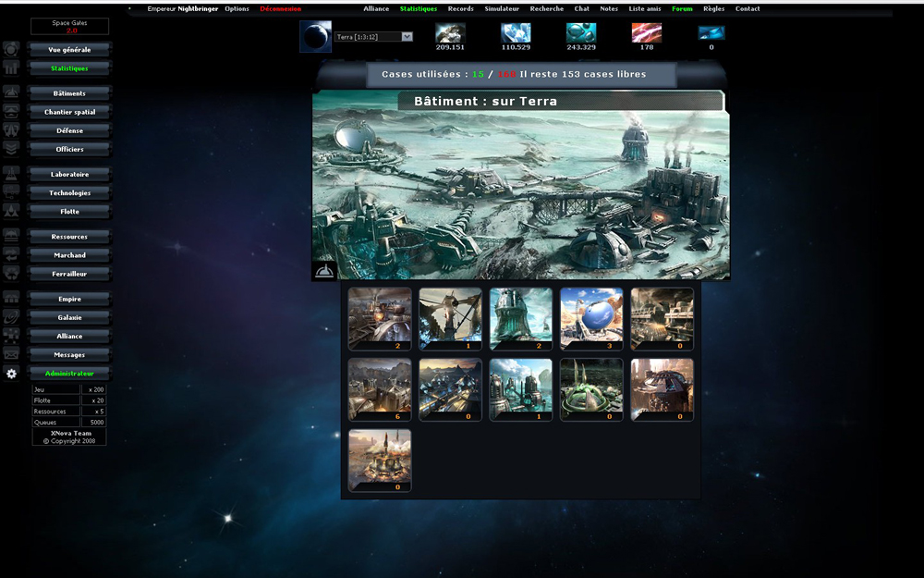The width and height of the screenshot is (924, 578).
Task: Open the green Forum link
Action: pyautogui.click(x=682, y=8)
